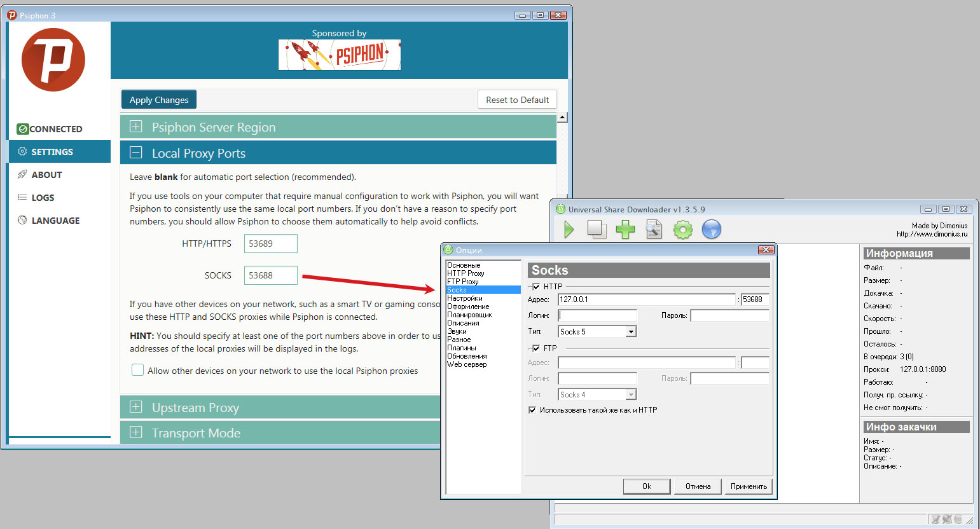Click the search document toolbar icon
Screen dimensions: 980x529
tap(654, 230)
